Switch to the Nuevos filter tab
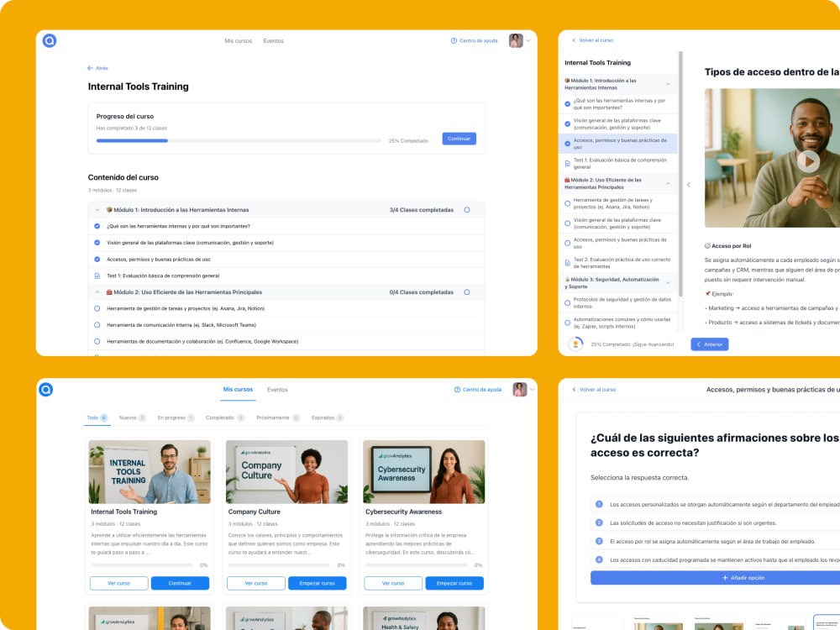This screenshot has width=840, height=630. coord(133,417)
